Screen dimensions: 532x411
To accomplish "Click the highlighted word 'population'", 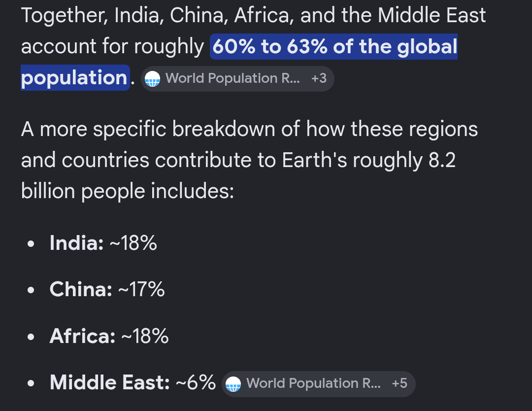I will click(x=74, y=78).
